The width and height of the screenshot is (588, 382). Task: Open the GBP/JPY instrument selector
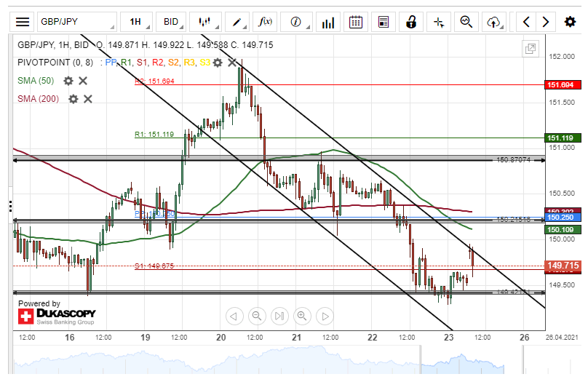77,22
